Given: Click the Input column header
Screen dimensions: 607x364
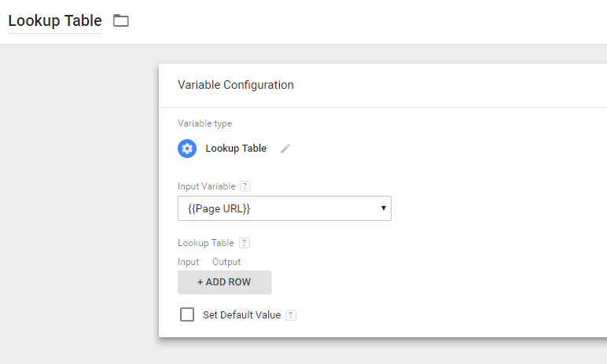Looking at the screenshot, I should 188,262.
